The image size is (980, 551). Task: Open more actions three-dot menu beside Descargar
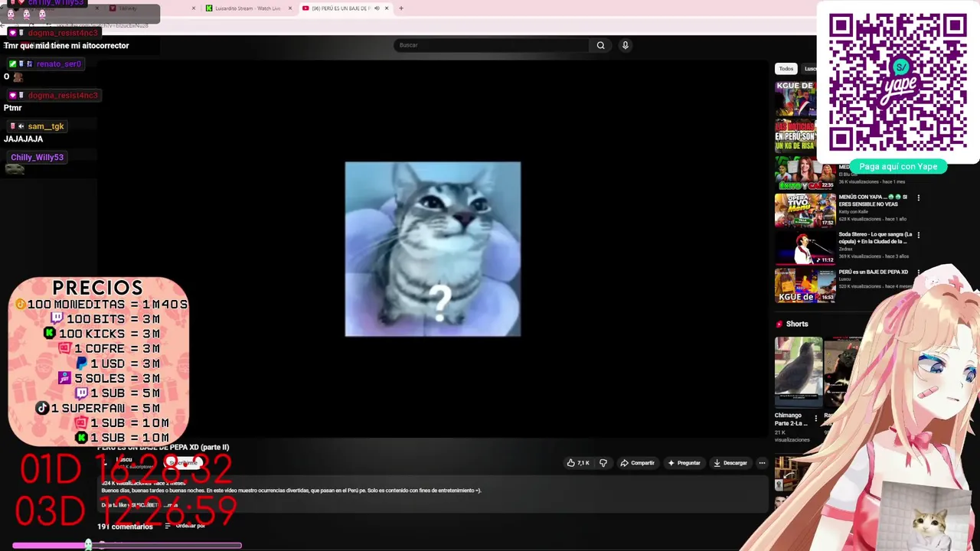coord(762,463)
